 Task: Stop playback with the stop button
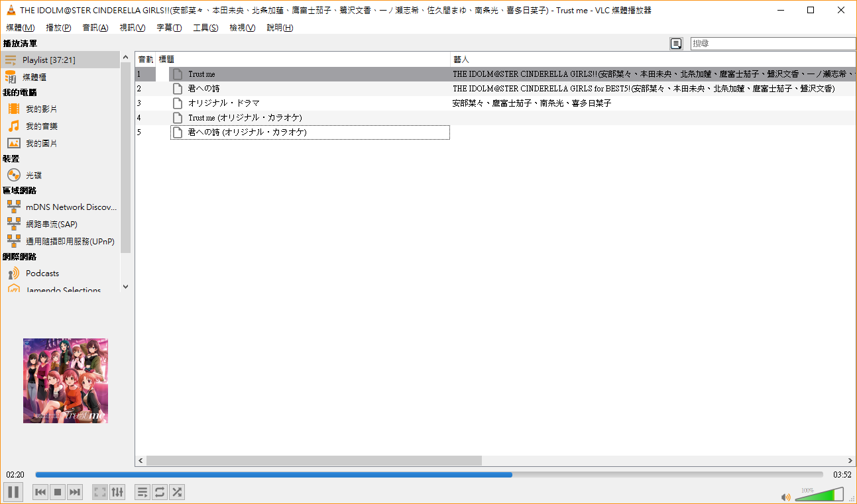point(58,492)
